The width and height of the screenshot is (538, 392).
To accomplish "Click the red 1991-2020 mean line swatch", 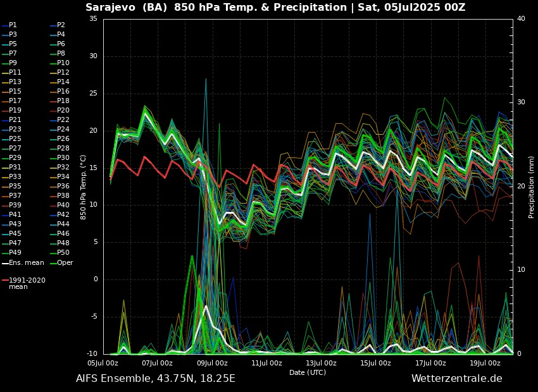I will tap(4, 280).
